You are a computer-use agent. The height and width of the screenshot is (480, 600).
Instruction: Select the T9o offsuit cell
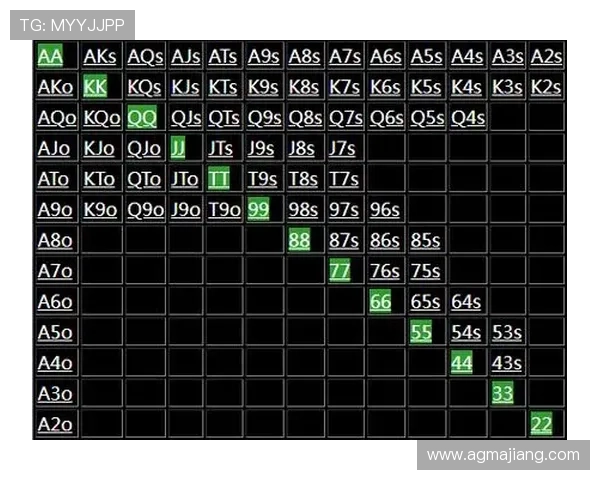[x=223, y=210]
